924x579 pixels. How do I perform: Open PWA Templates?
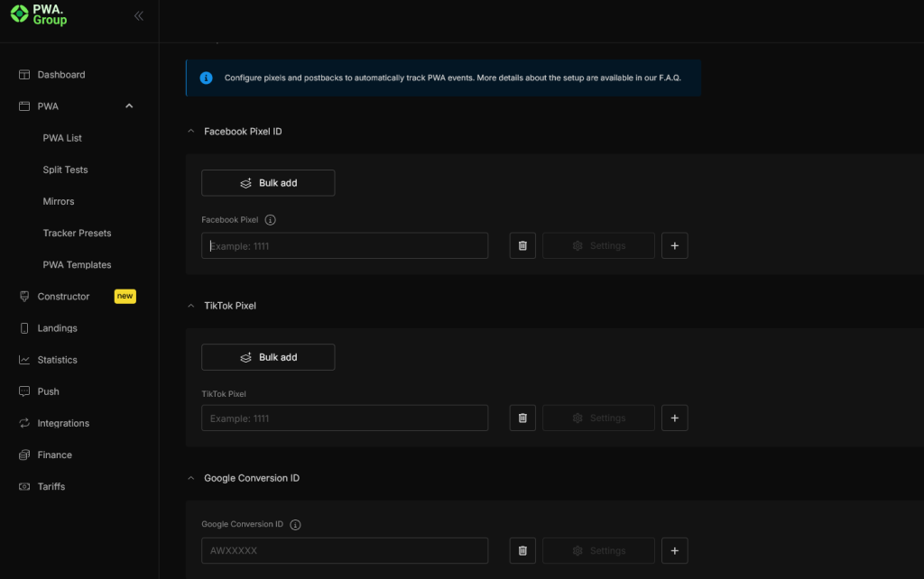coord(77,265)
